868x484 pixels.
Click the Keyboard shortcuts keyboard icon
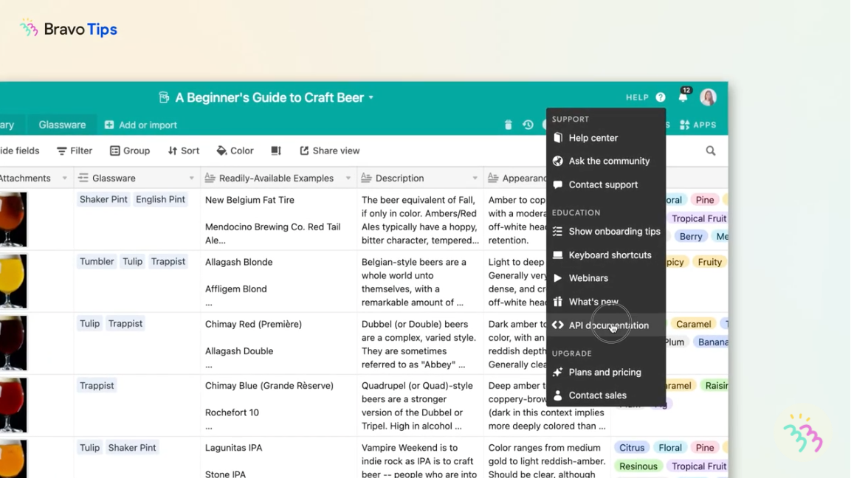pos(558,255)
